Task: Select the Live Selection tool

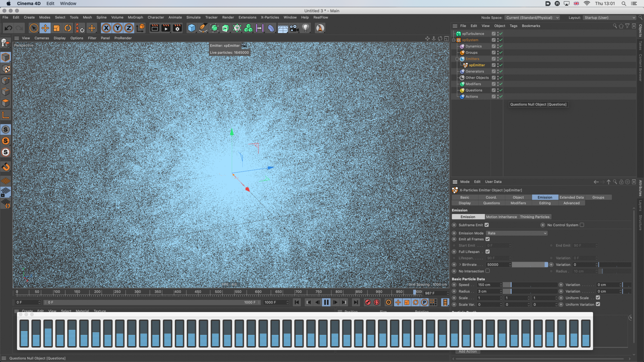Action: click(x=34, y=28)
